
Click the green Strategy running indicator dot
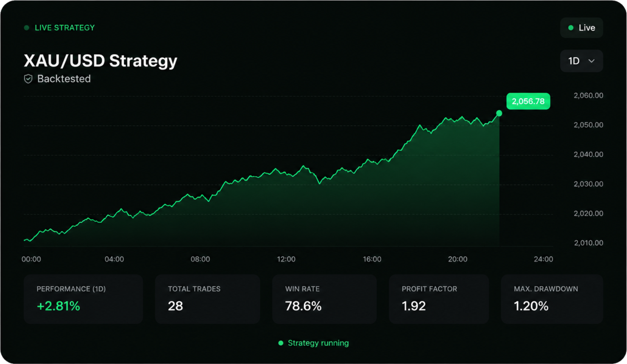(281, 343)
